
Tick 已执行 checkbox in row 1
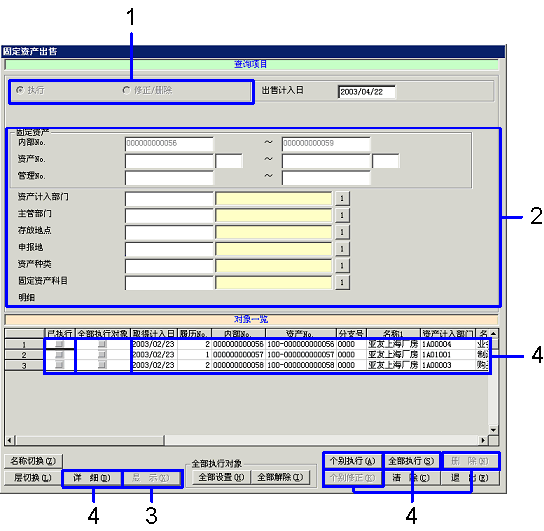pos(60,344)
